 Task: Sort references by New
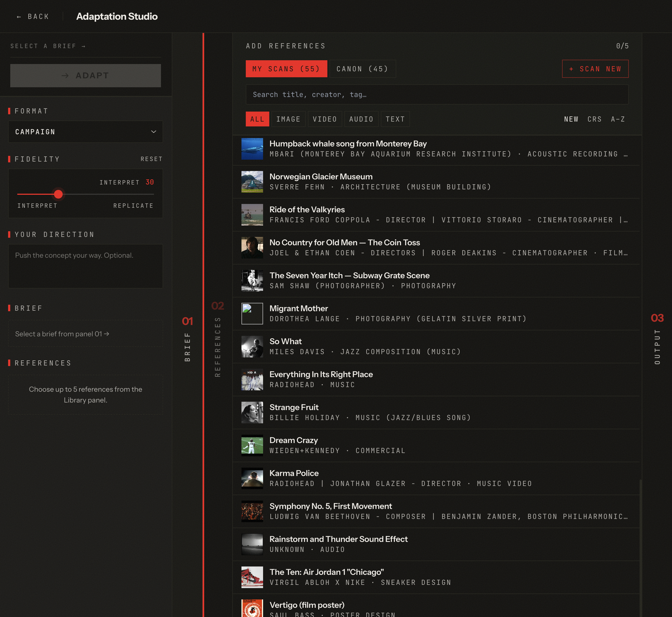[571, 119]
